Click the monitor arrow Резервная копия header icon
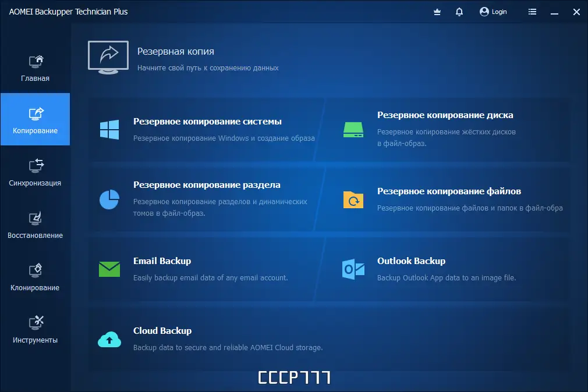The width and height of the screenshot is (588, 392). point(108,58)
